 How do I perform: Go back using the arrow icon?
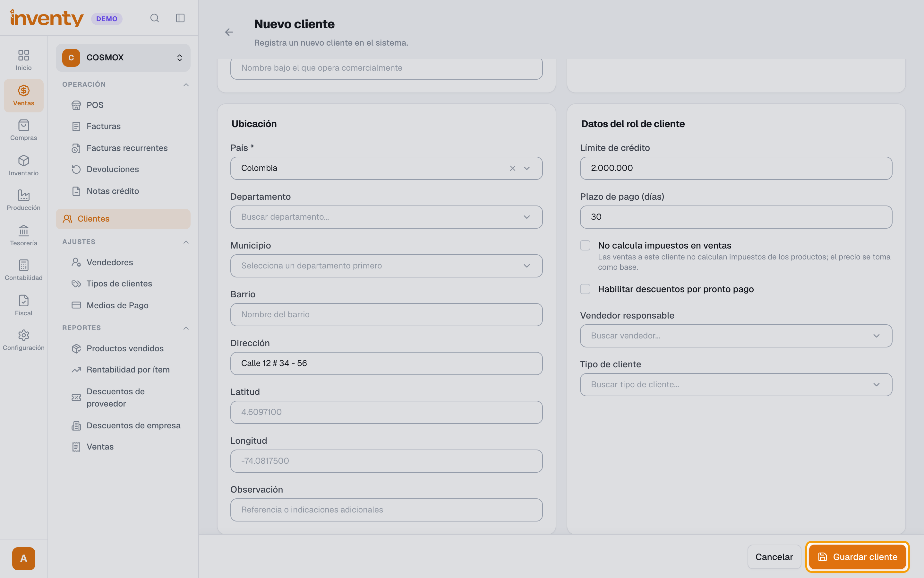click(x=229, y=32)
